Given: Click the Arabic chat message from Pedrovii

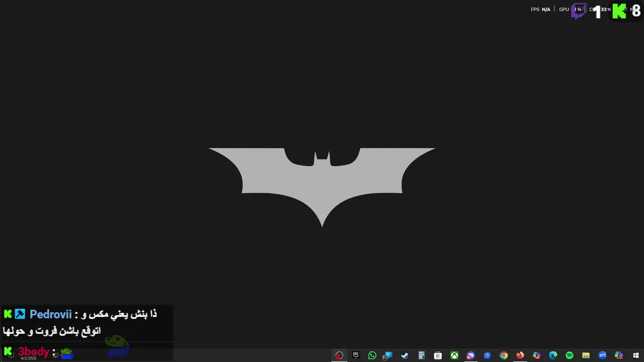Looking at the screenshot, I should (x=79, y=322).
